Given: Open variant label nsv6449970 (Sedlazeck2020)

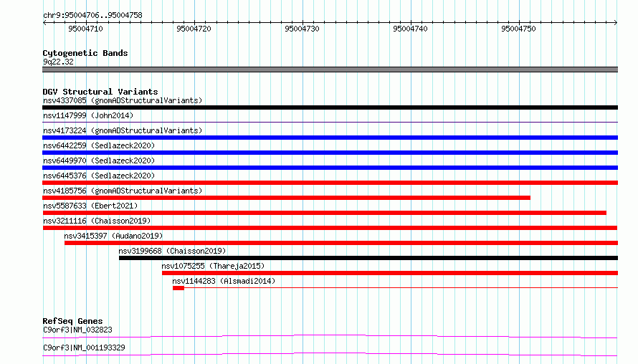Looking at the screenshot, I should (99, 161).
